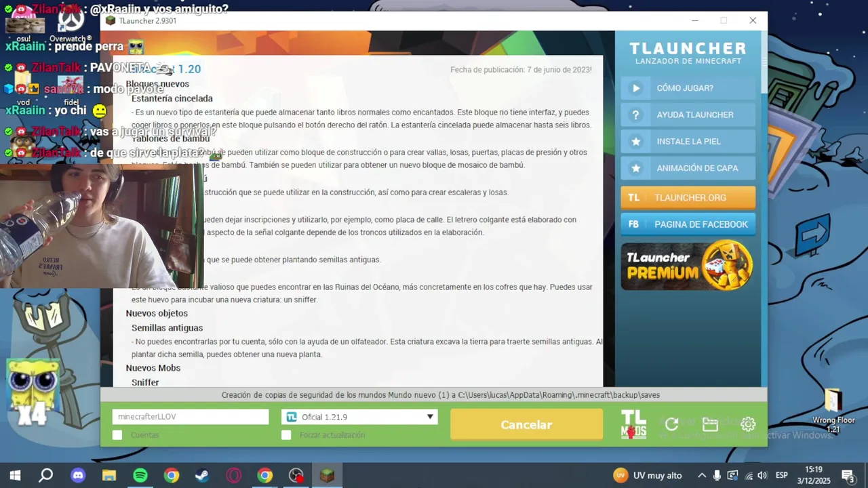This screenshot has height=488, width=868.
Task: Open Cómo Jugar? help button
Action: click(688, 88)
